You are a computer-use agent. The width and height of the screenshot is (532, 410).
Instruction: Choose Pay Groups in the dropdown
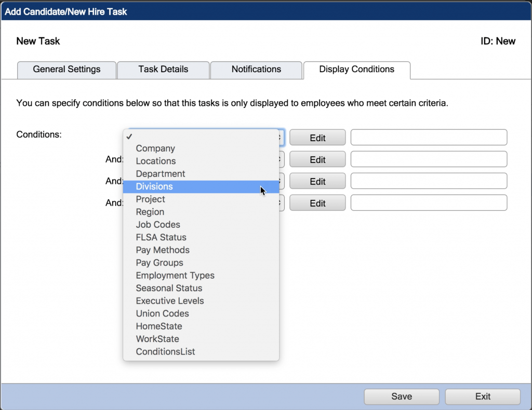159,263
